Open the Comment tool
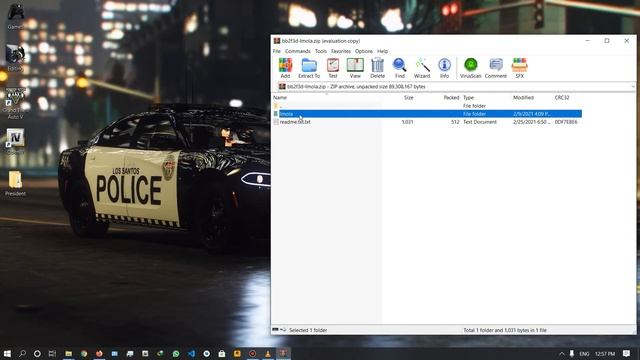Image resolution: width=640 pixels, height=360 pixels. 496,68
